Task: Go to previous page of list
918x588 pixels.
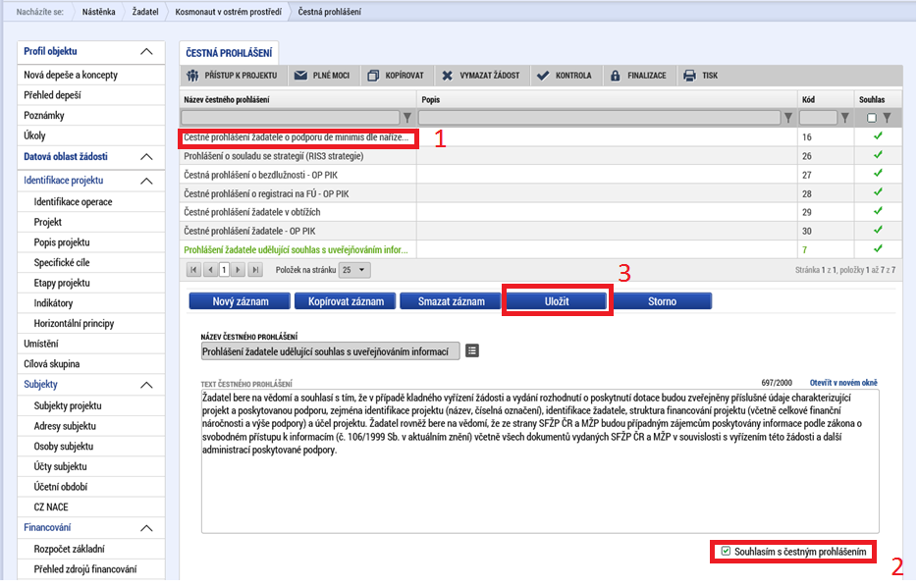Action: [x=211, y=270]
